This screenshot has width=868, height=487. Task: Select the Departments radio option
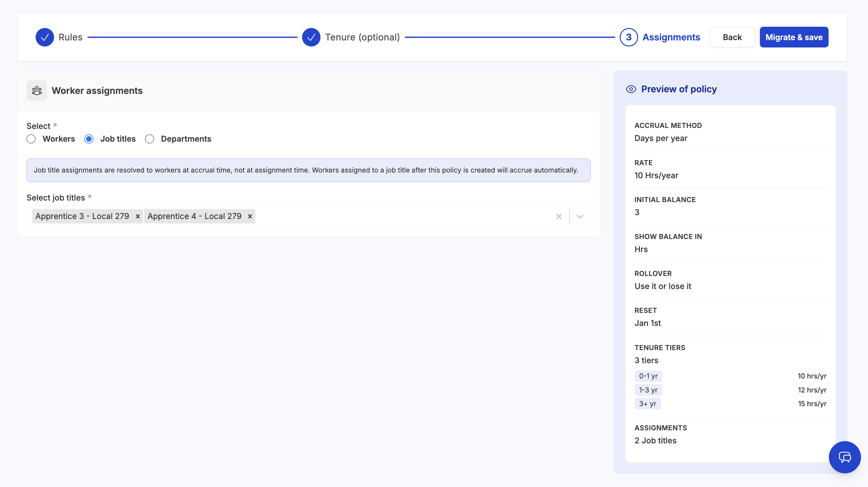[x=150, y=139]
